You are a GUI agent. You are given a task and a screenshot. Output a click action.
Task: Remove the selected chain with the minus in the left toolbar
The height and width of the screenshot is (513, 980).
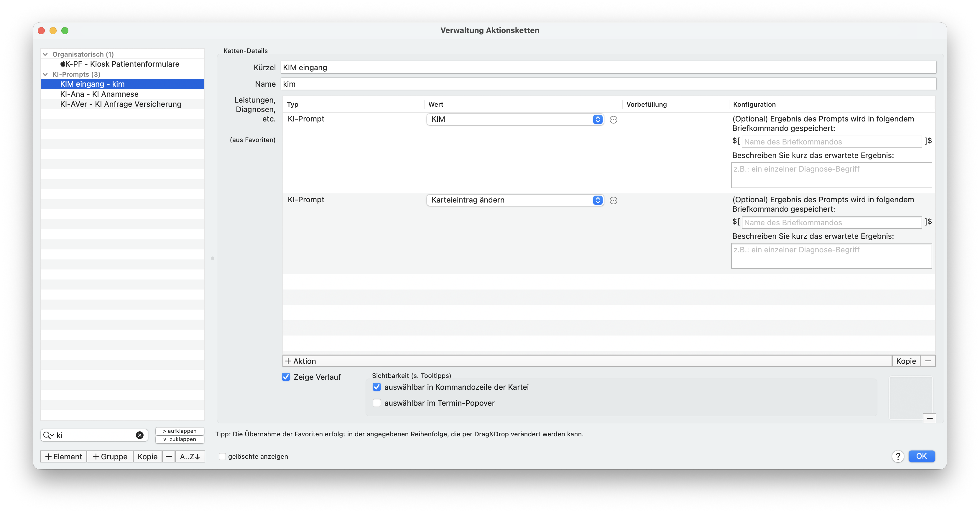point(169,456)
